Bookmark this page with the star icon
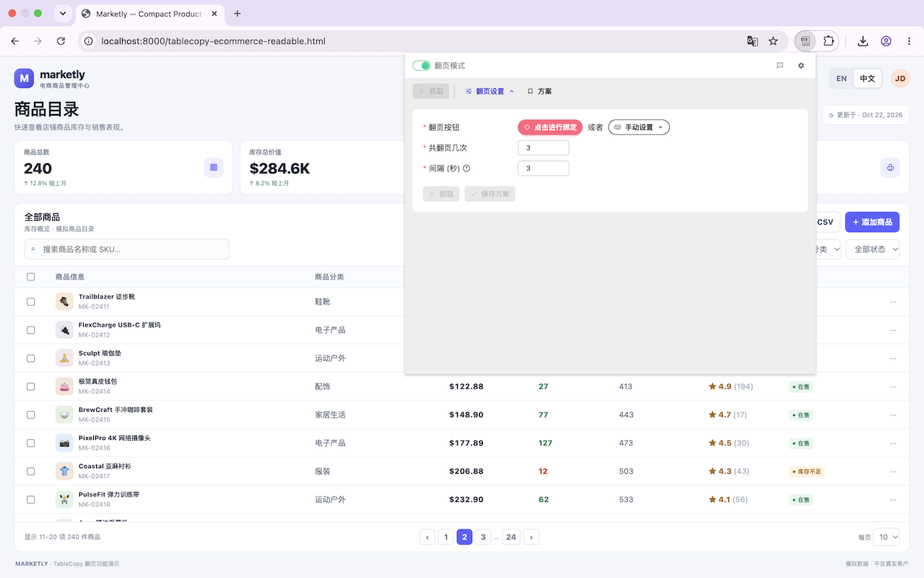 click(773, 41)
